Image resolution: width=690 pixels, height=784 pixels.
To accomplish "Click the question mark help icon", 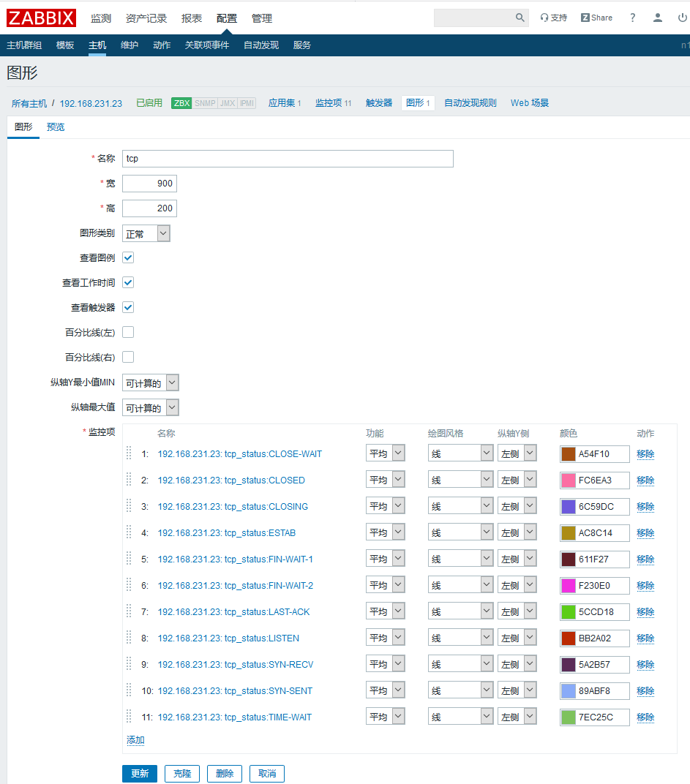I will [x=632, y=18].
